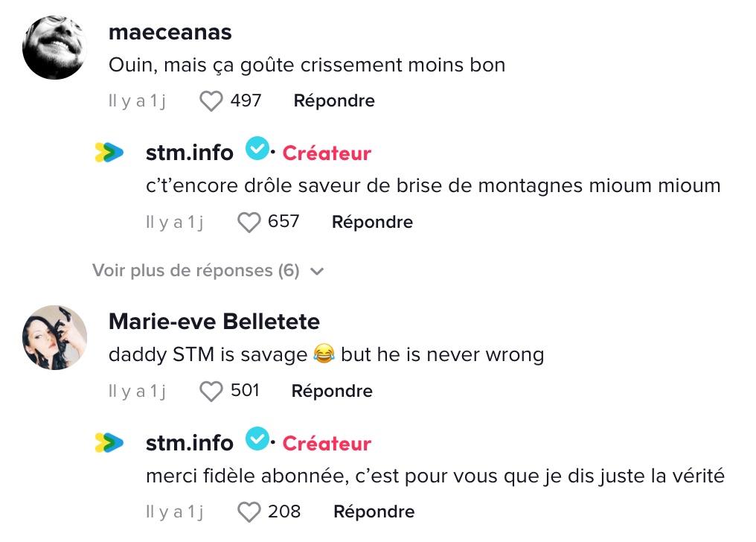The height and width of the screenshot is (542, 756).
Task: Open the second stm.info username link
Action: point(190,443)
